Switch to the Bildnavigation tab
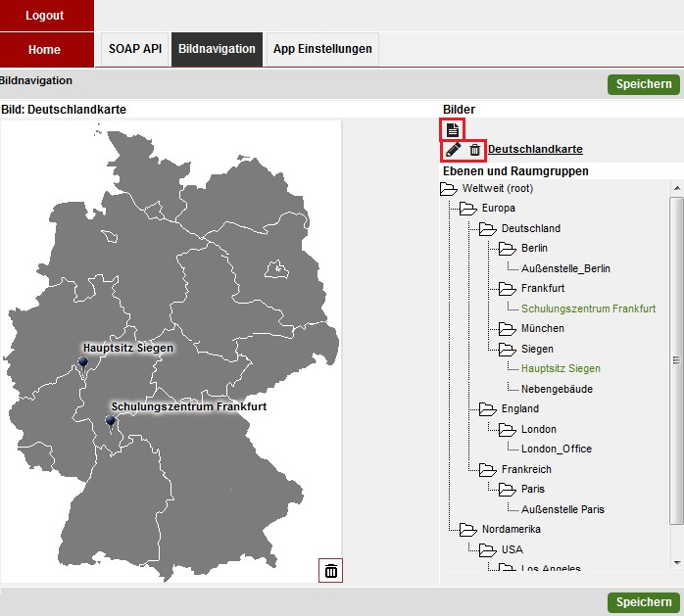The image size is (684, 616). (x=217, y=49)
